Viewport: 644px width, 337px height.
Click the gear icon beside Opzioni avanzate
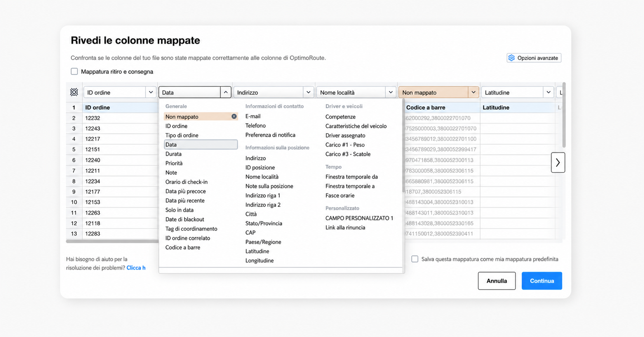(511, 58)
